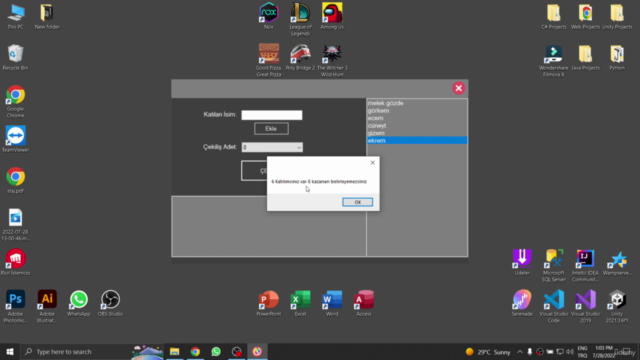The height and width of the screenshot is (360, 640).
Task: Select 'görkem' in the participant list
Action: coord(417,111)
